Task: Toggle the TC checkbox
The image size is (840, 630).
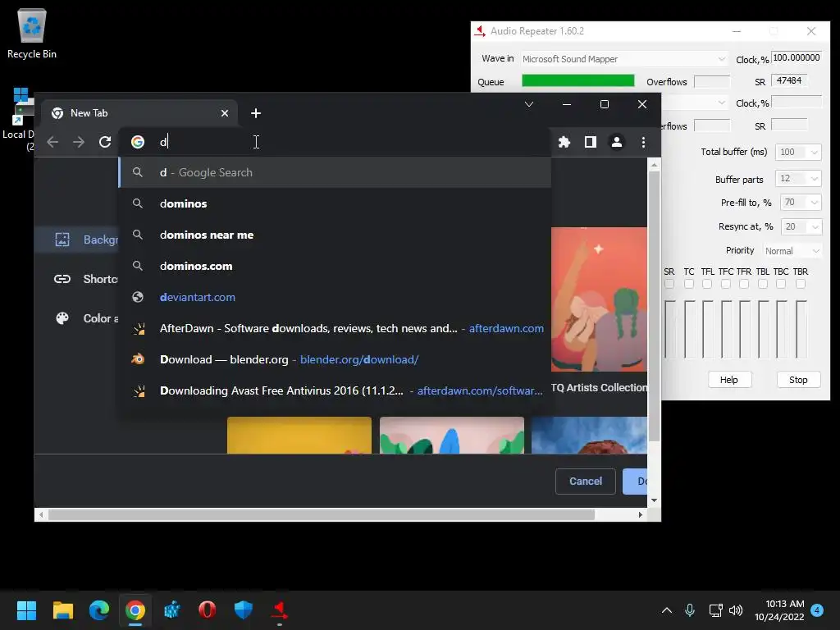Action: [689, 284]
